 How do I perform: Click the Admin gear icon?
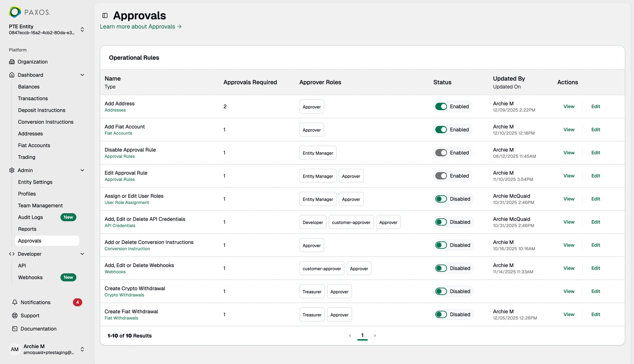coord(12,170)
